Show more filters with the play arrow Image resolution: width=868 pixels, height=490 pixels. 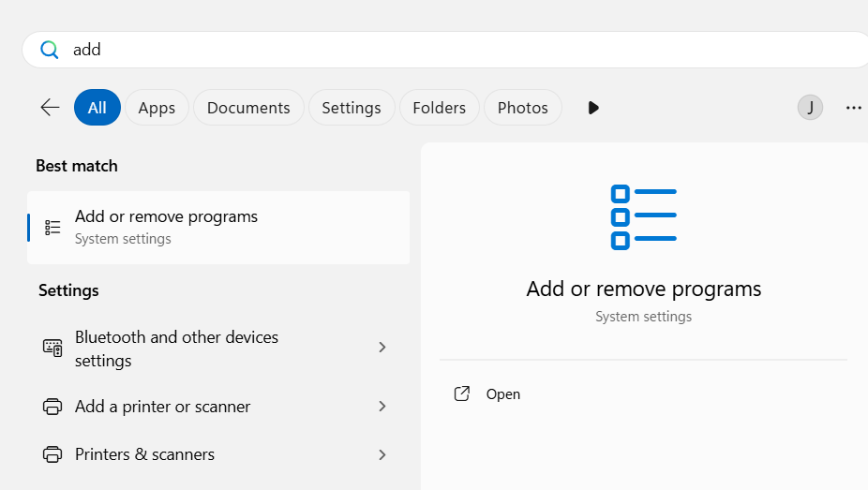pos(593,108)
